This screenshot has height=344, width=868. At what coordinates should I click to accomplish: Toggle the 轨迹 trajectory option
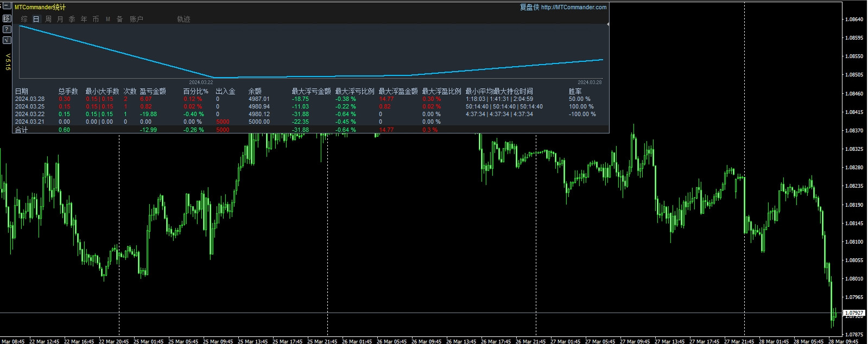183,19
